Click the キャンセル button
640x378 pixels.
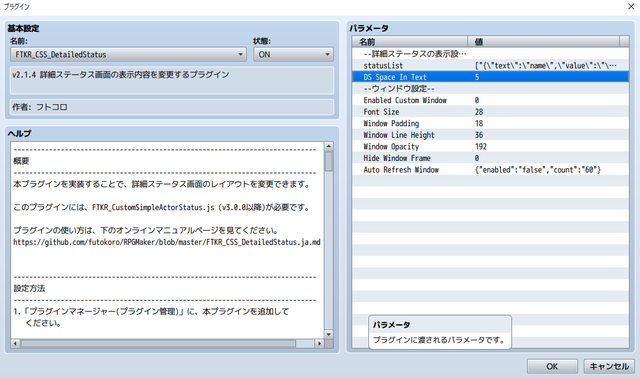[609, 366]
